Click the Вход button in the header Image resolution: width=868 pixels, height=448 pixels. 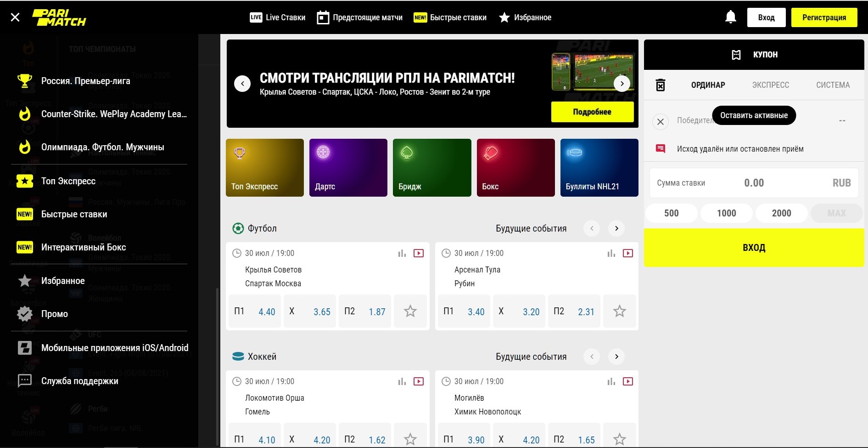(x=766, y=17)
